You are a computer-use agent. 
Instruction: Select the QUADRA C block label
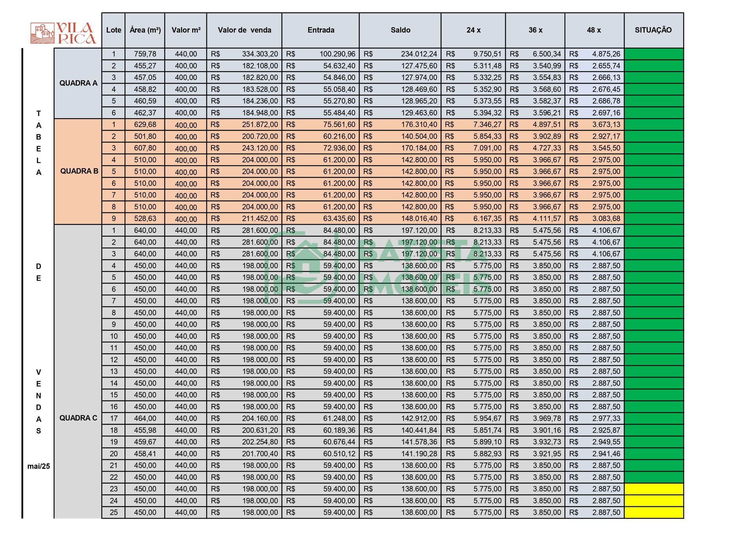tap(78, 418)
